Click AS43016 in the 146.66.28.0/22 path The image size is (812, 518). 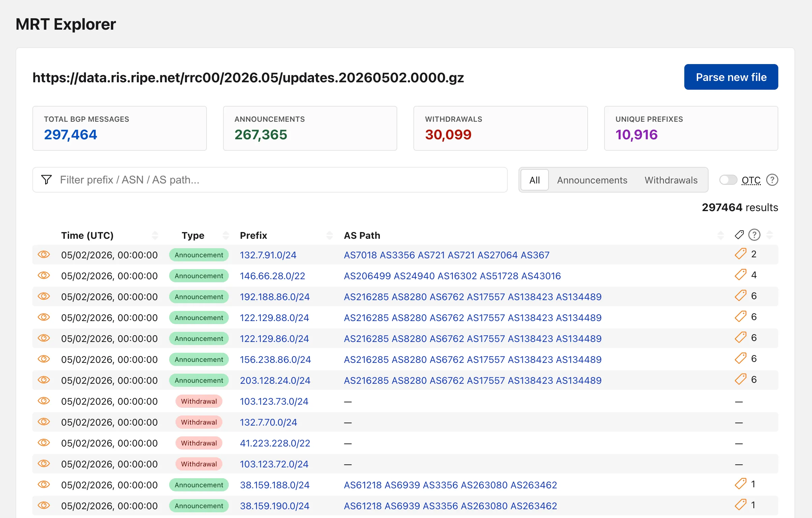[541, 276]
